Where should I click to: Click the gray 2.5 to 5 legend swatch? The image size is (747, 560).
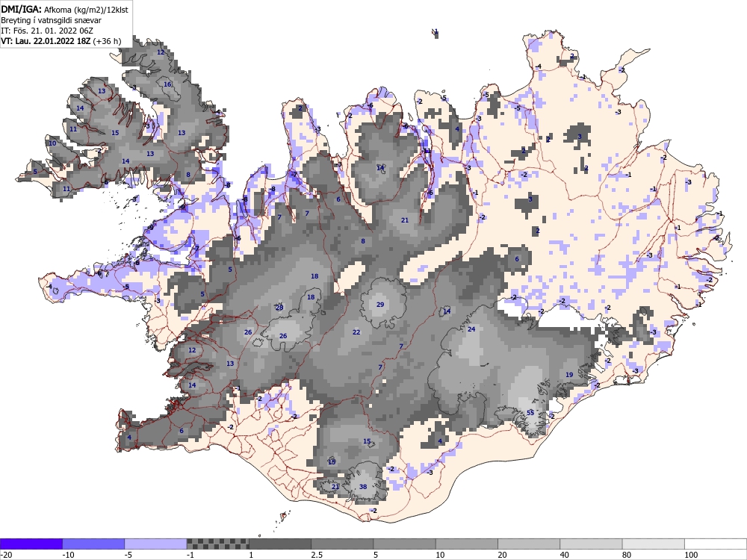coord(342,544)
